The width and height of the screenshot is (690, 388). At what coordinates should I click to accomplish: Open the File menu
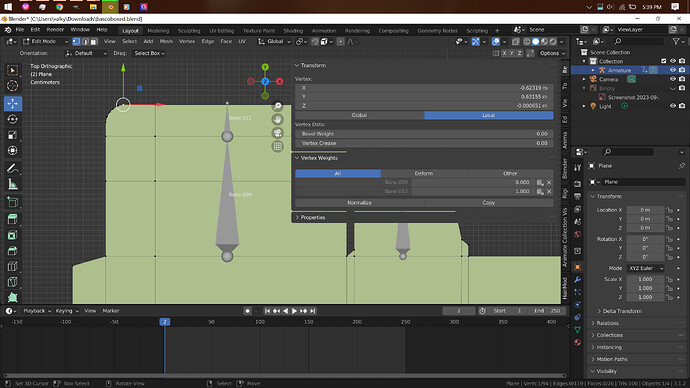[x=20, y=30]
